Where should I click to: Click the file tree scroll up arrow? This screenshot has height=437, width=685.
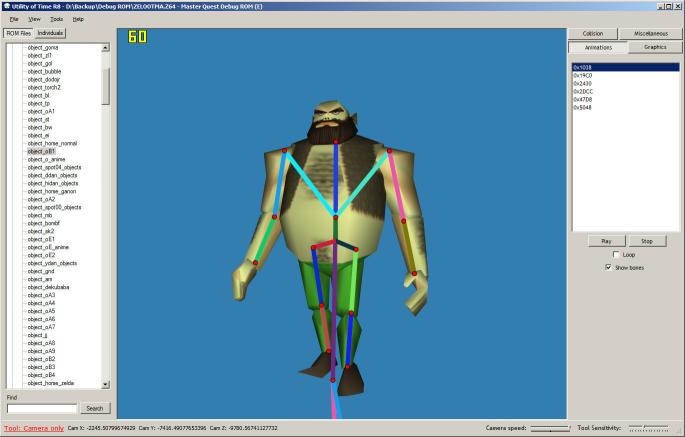coord(105,47)
